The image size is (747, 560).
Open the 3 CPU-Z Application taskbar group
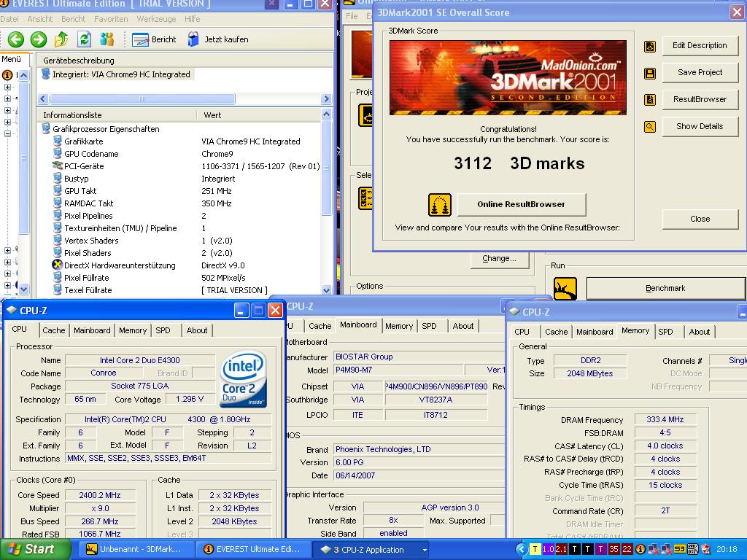[371, 550]
